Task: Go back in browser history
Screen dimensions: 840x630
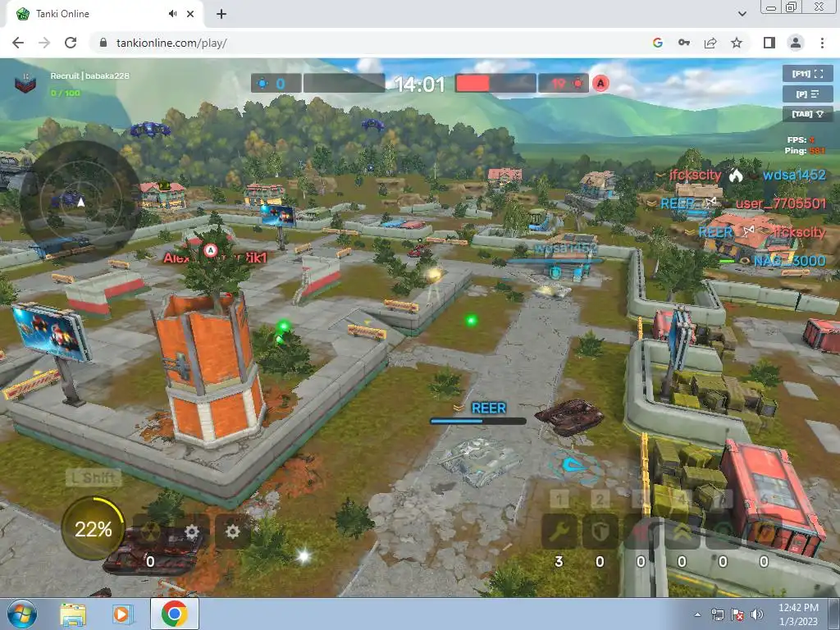Action: point(18,43)
